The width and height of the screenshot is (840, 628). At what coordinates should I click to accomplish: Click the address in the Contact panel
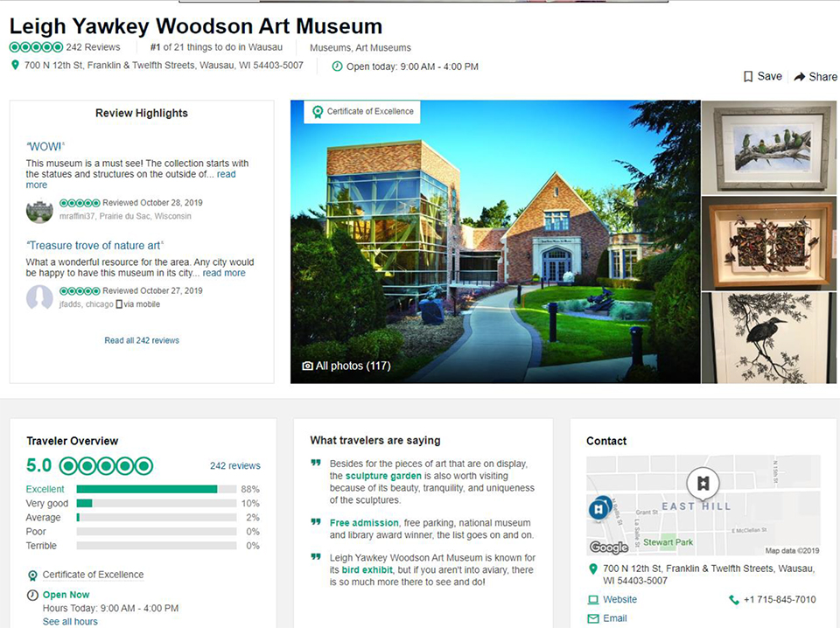click(x=709, y=575)
